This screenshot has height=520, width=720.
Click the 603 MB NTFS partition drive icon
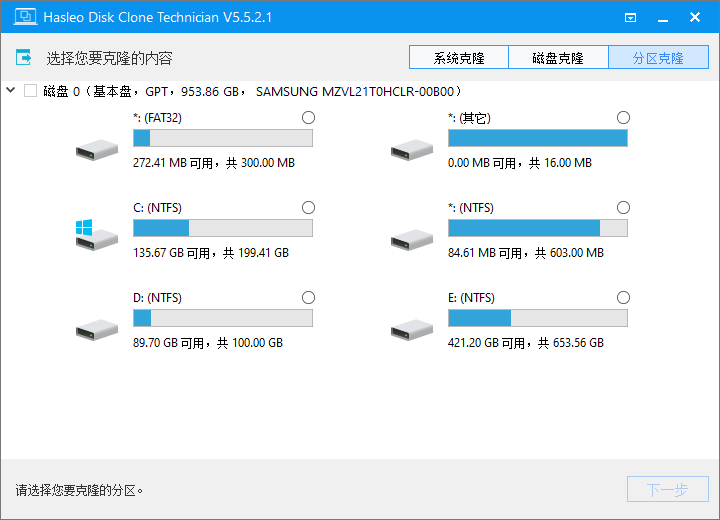click(x=411, y=240)
